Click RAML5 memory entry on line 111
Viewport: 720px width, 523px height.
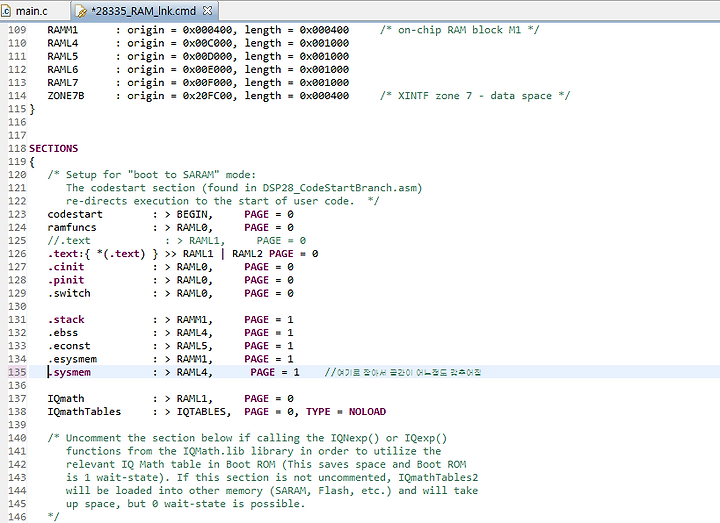(x=62, y=56)
